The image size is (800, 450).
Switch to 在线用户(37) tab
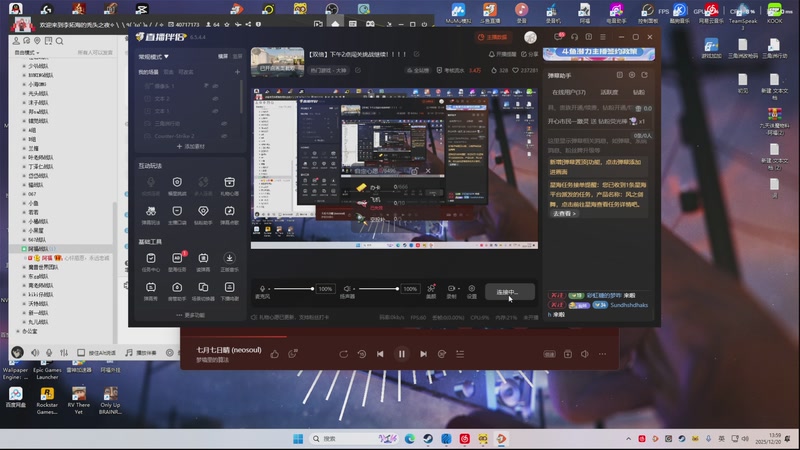click(x=569, y=92)
